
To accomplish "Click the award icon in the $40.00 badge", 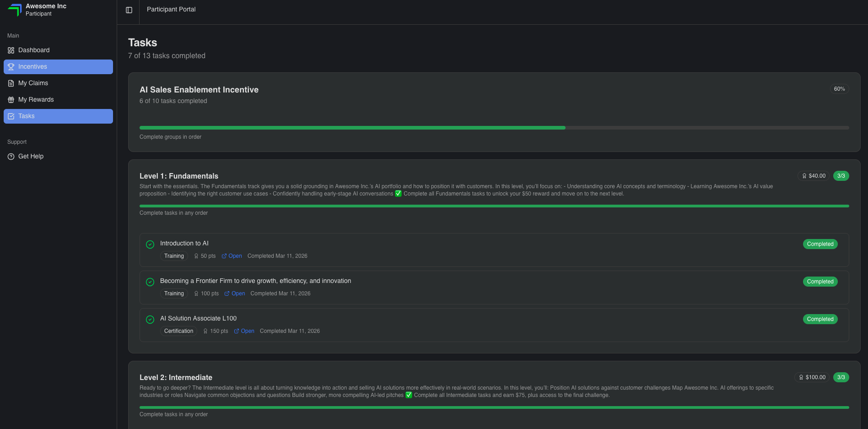I will [804, 176].
